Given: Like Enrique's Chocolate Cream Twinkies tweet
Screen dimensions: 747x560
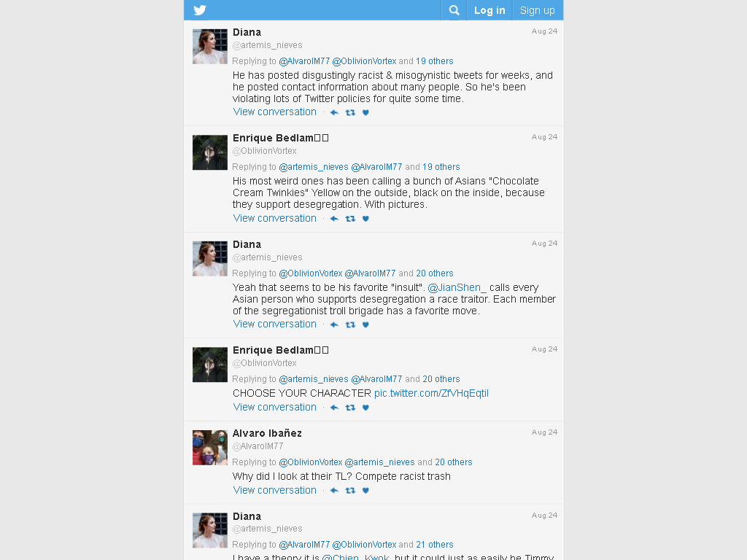Looking at the screenshot, I should click(x=365, y=219).
